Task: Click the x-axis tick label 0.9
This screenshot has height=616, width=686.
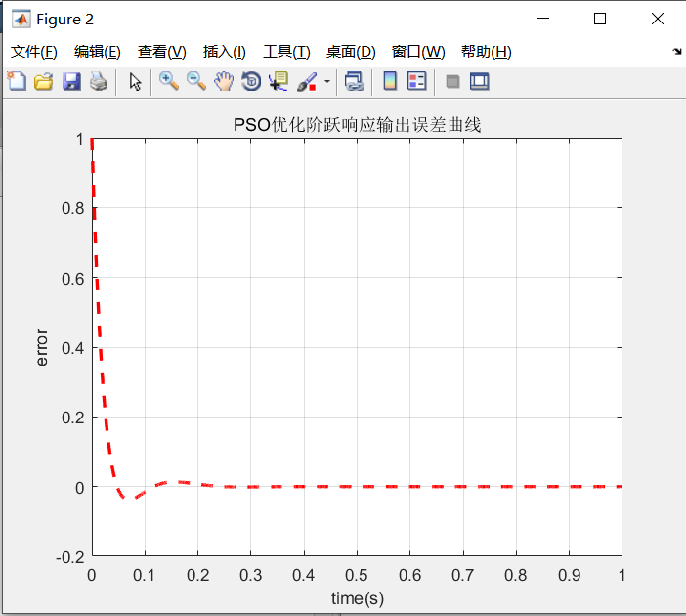Action: pos(569,575)
